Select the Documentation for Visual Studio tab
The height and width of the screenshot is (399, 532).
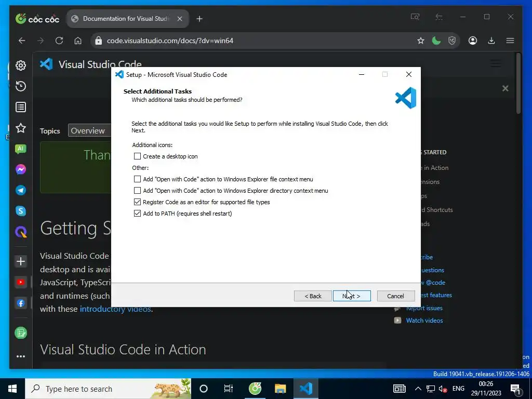point(127,19)
